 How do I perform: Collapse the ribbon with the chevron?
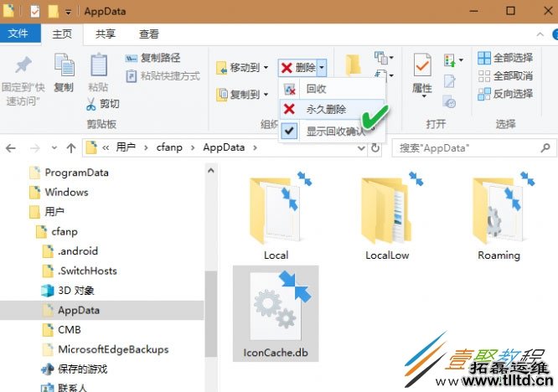click(540, 34)
